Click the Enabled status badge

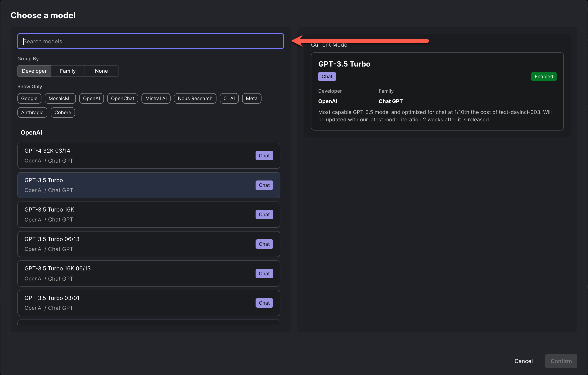pyautogui.click(x=544, y=77)
